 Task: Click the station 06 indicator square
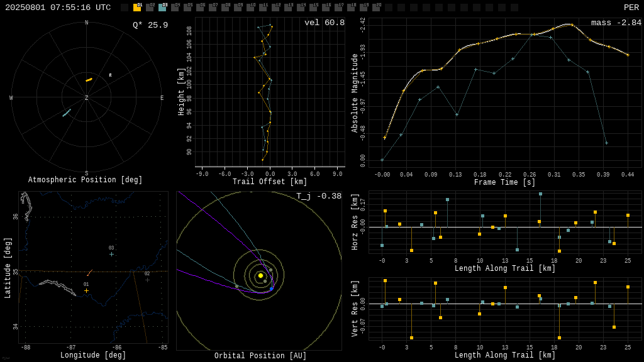[x=200, y=8]
